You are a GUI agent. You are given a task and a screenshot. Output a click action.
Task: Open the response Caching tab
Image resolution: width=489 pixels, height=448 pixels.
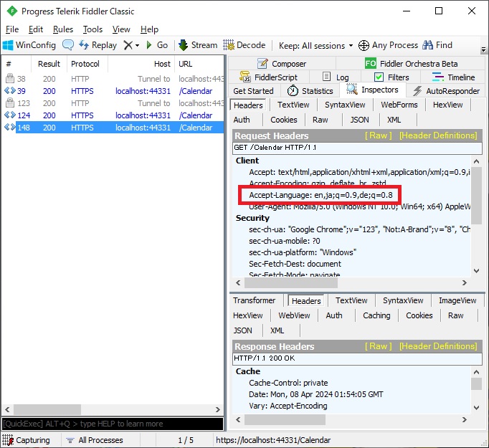[376, 315]
